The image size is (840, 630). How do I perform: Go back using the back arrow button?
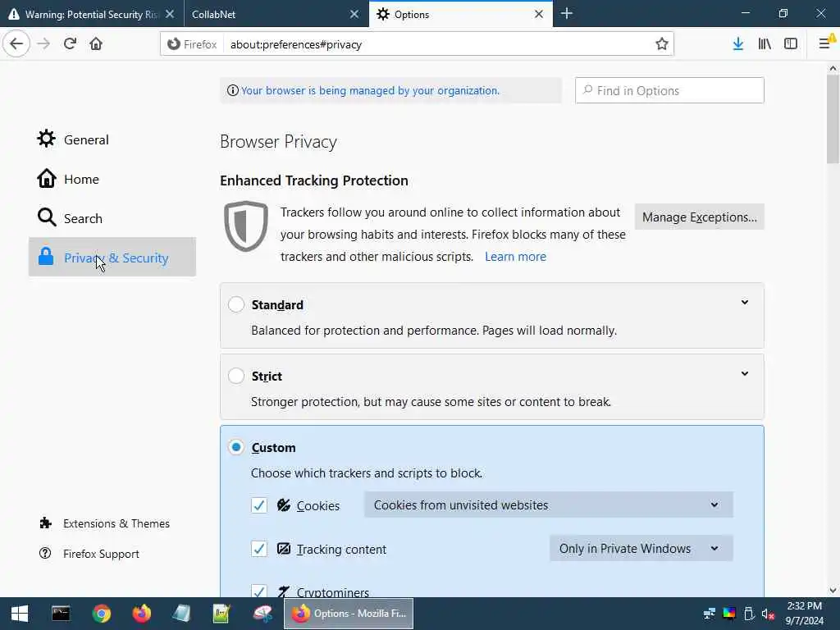(x=16, y=44)
